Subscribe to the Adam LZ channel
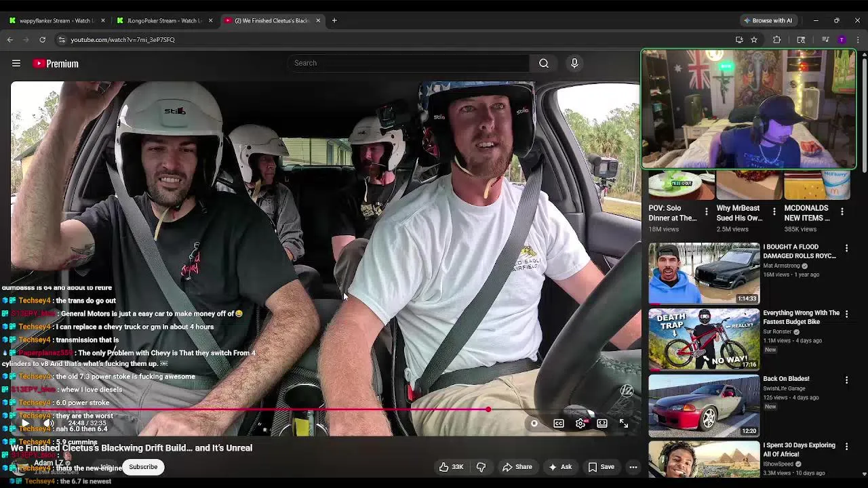This screenshot has height=488, width=868. point(143,466)
